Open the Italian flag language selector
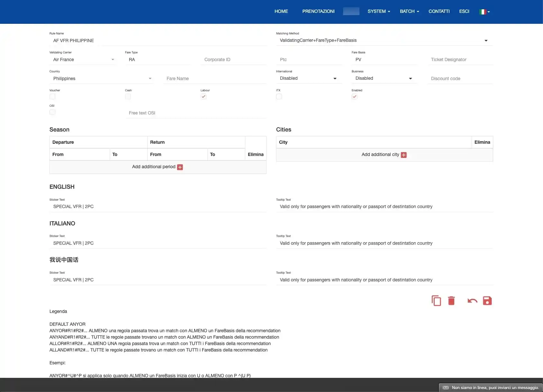 coord(484,12)
